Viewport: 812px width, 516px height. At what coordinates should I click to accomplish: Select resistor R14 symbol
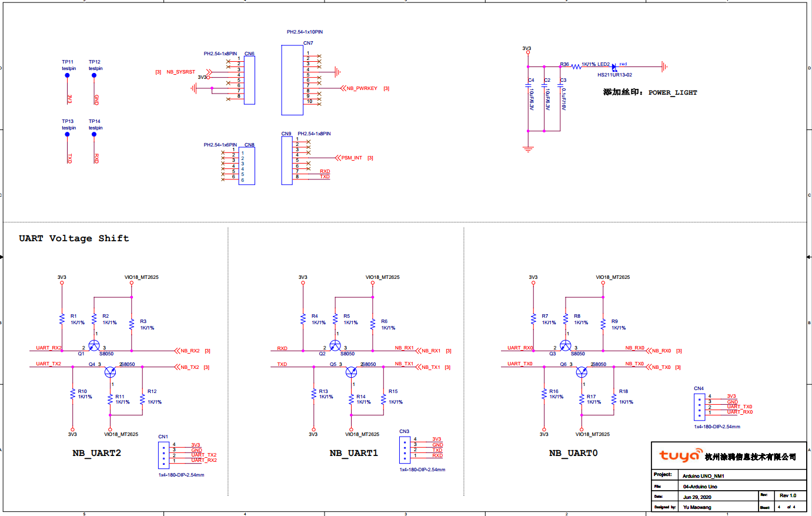[351, 400]
